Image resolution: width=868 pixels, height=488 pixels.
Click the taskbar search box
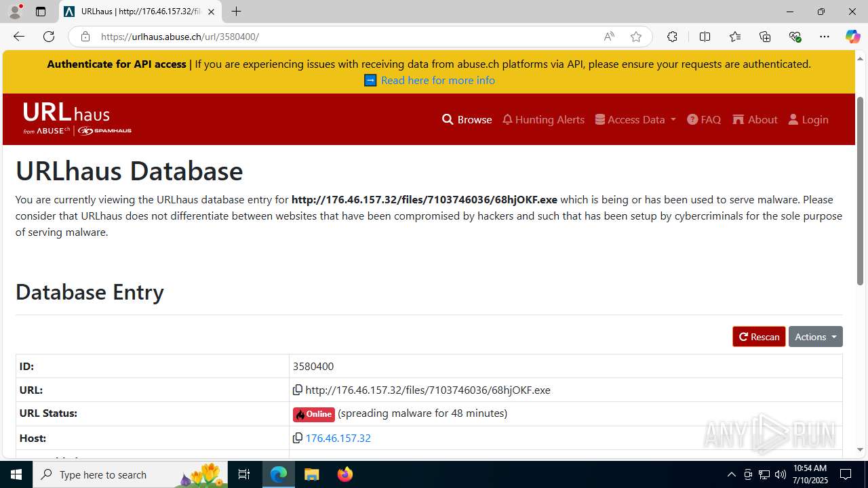[130, 474]
